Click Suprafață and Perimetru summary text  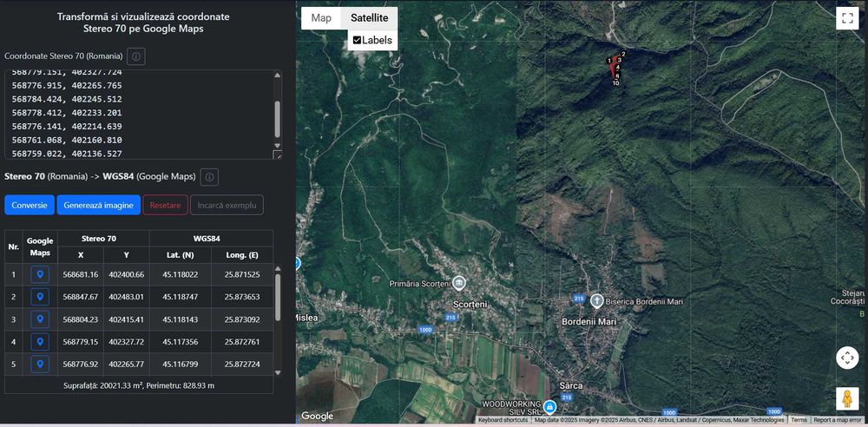pos(139,385)
